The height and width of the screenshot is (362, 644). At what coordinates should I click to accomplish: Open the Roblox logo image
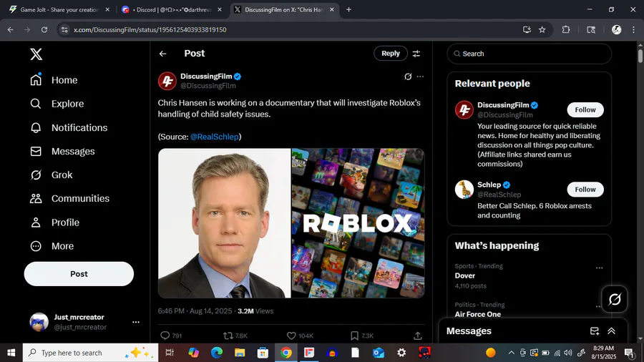[x=358, y=223]
